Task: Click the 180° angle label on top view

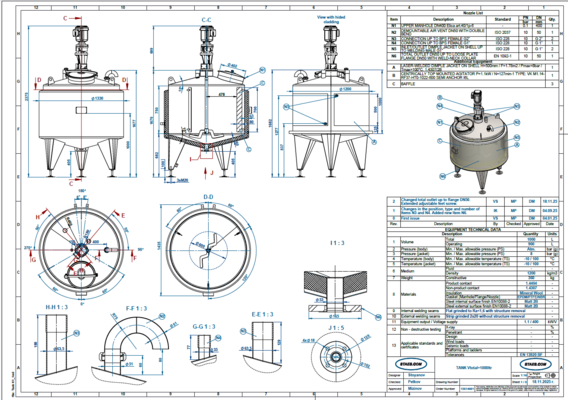Action: [x=82, y=191]
